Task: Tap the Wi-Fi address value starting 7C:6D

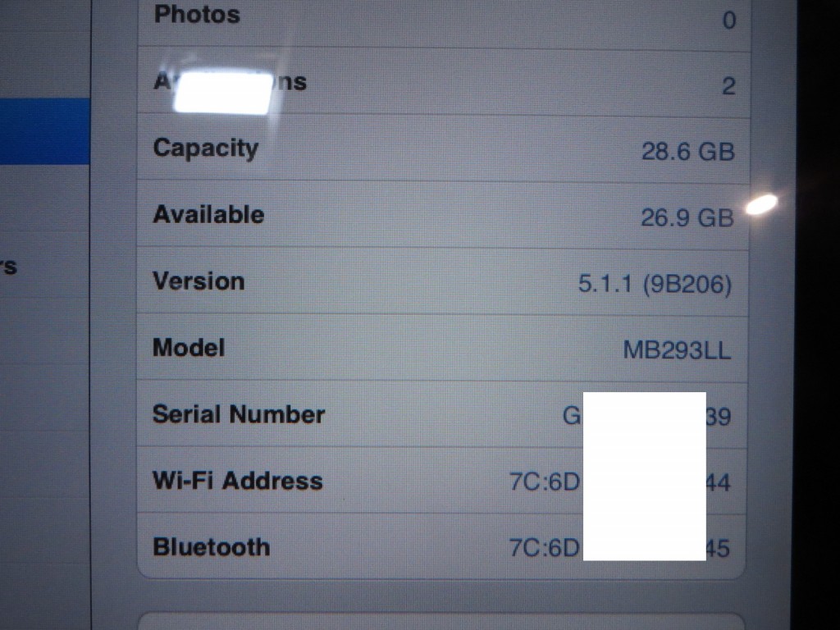Action: pos(620,482)
